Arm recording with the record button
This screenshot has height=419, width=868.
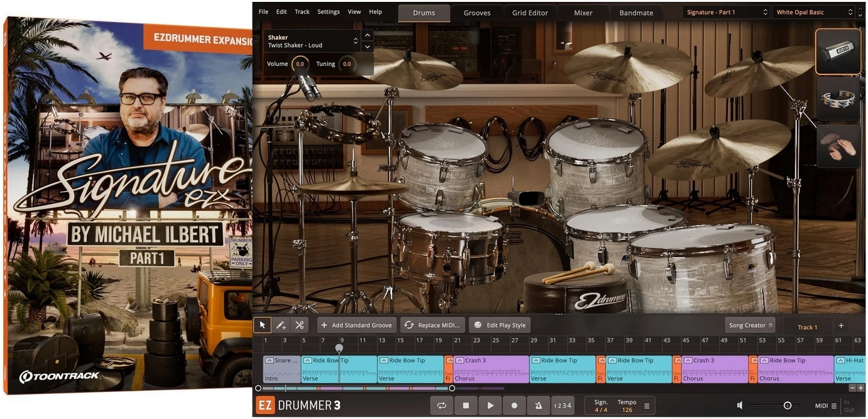tap(514, 406)
